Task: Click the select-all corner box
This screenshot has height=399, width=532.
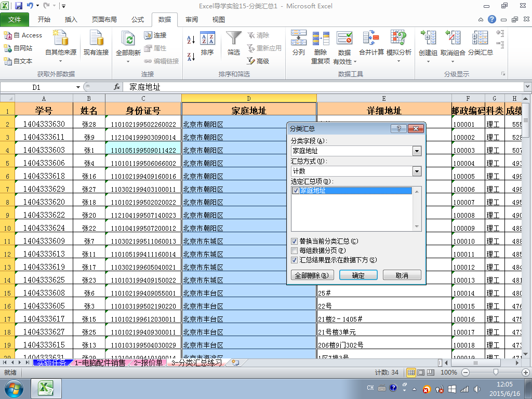Action: click(x=7, y=98)
